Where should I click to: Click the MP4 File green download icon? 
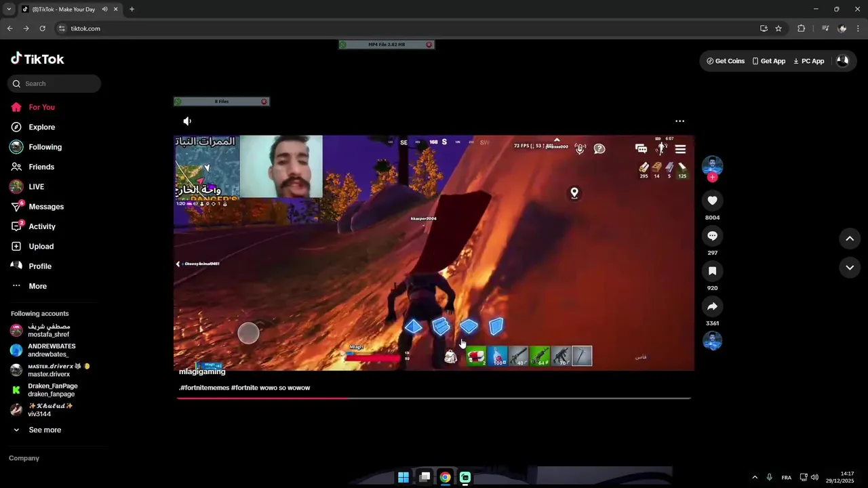pos(343,45)
